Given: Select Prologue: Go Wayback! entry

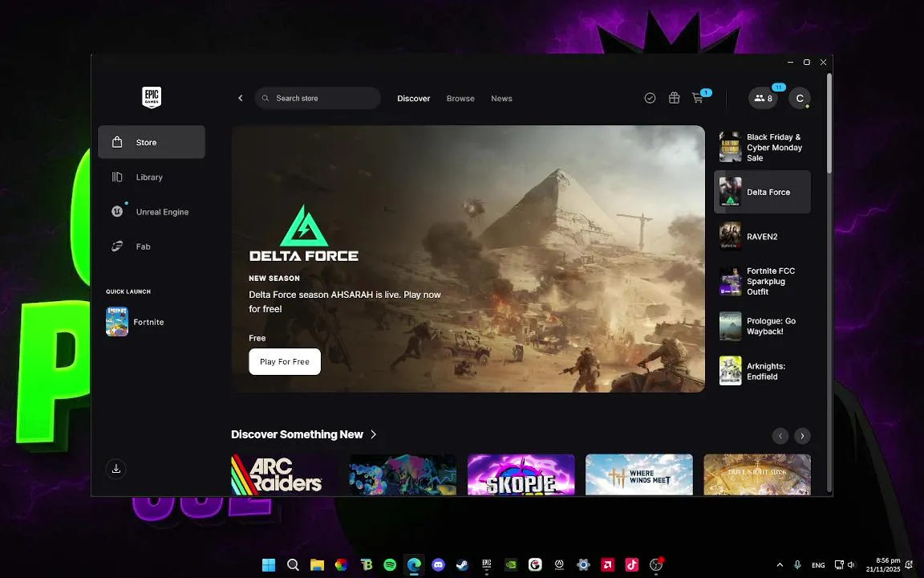Looking at the screenshot, I should tap(762, 326).
